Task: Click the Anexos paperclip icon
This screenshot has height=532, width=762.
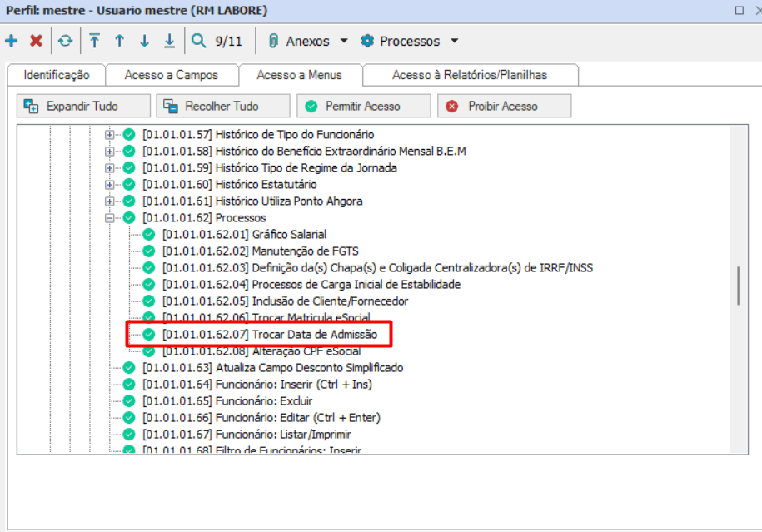Action: point(274,41)
